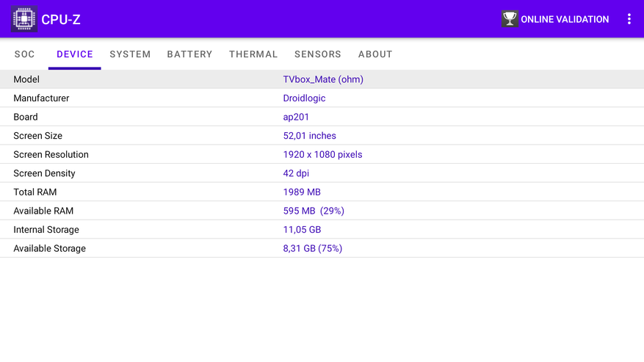Select the 42 dpi value
Screen dimensions: 644x362
(296, 173)
